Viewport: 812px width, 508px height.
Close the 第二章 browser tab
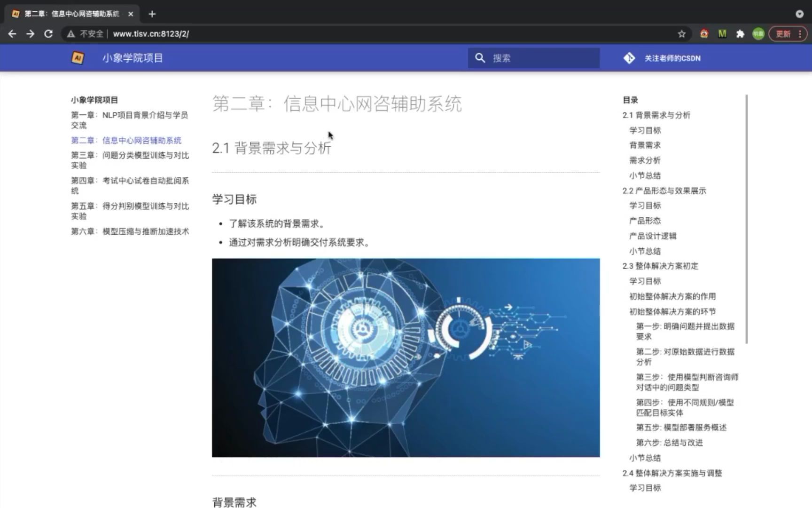[131, 14]
